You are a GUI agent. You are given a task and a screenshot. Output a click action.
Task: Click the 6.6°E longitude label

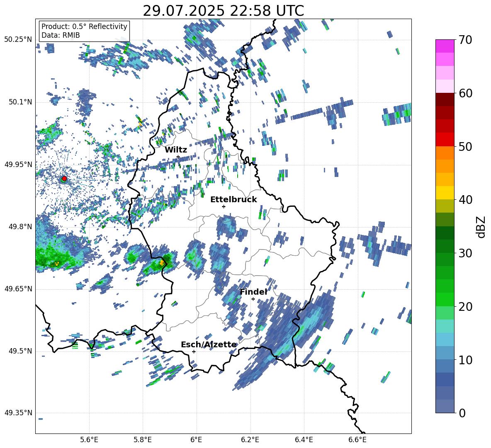tap(357, 440)
